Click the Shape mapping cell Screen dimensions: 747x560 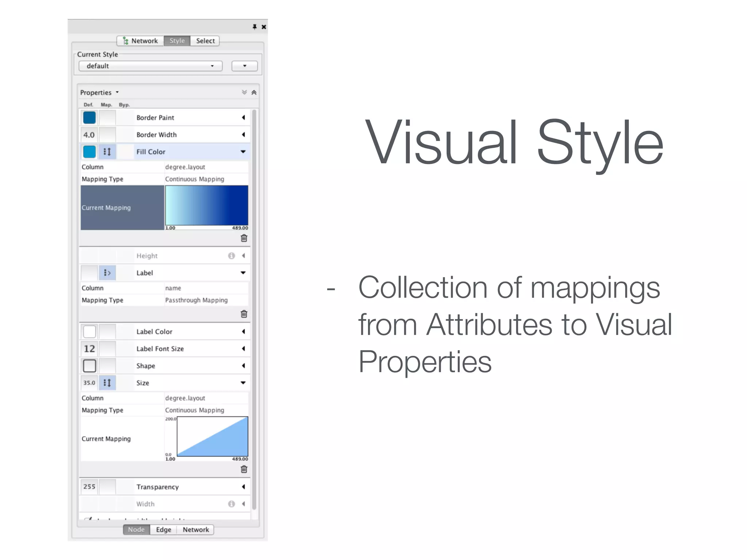pos(108,366)
